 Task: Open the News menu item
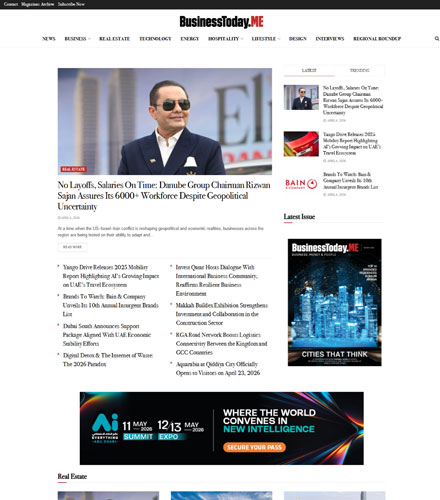pyautogui.click(x=49, y=39)
